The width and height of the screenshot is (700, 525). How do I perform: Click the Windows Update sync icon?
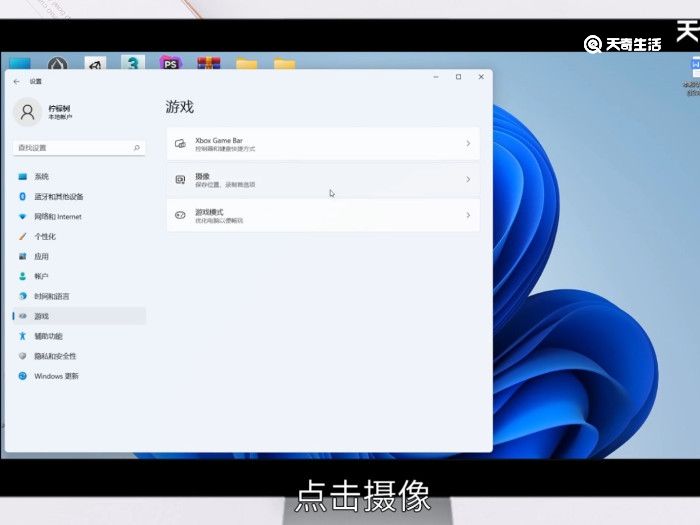point(22,376)
